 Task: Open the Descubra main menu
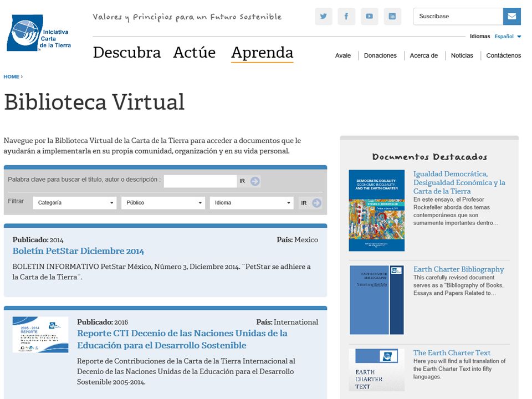(x=127, y=52)
